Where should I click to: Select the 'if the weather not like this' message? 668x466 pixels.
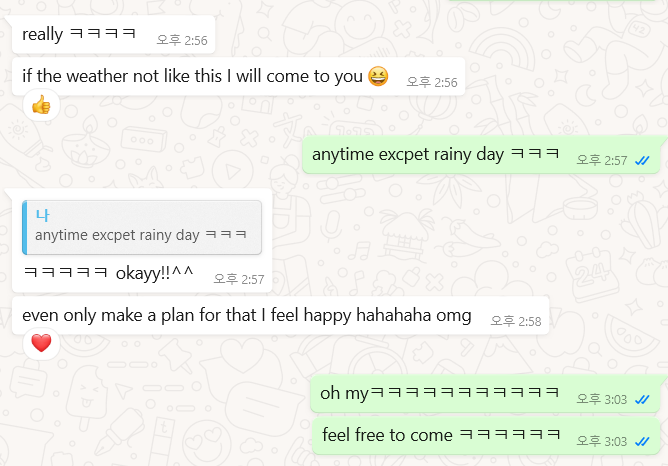[x=238, y=77]
